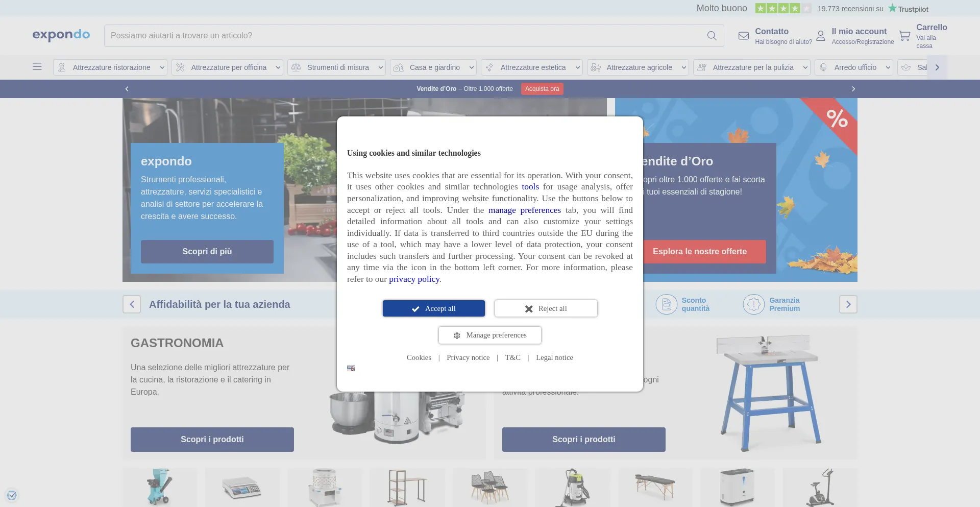Viewport: 980px width, 507px height.
Task: Open the chairs set product thumbnail
Action: 491,487
